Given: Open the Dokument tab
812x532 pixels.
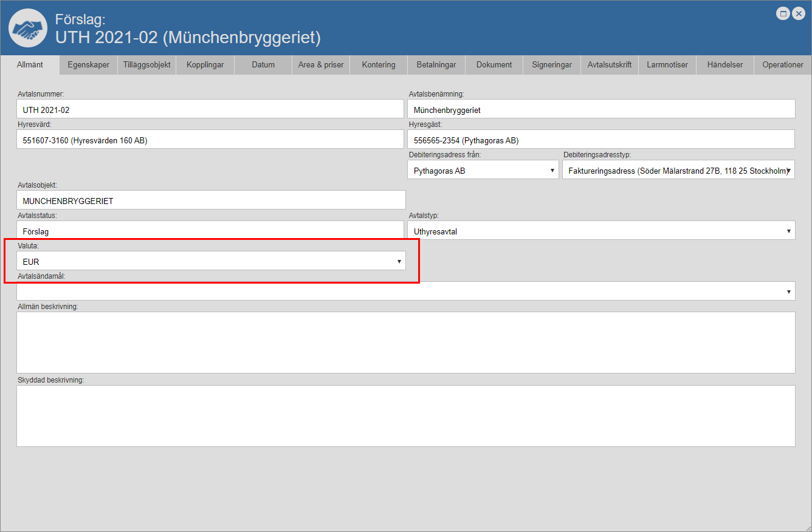Looking at the screenshot, I should 494,64.
